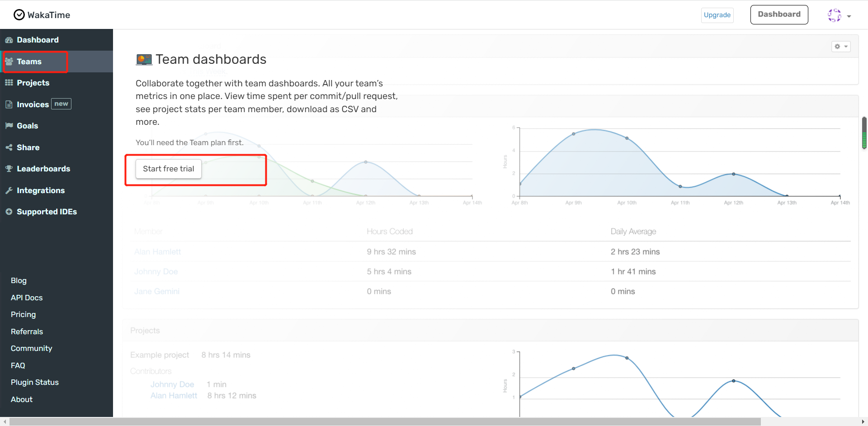Open Supported IDEs in the sidebar

(57, 212)
